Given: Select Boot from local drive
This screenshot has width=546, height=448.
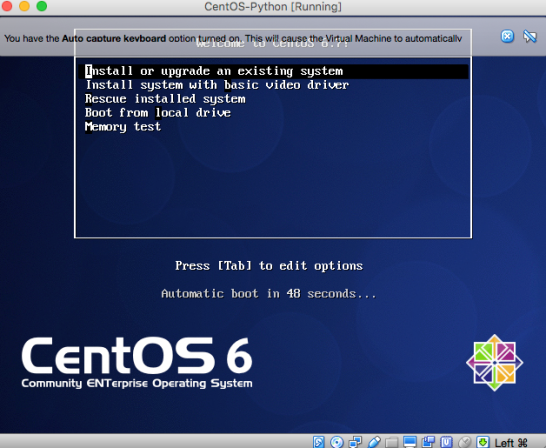Looking at the screenshot, I should [158, 113].
